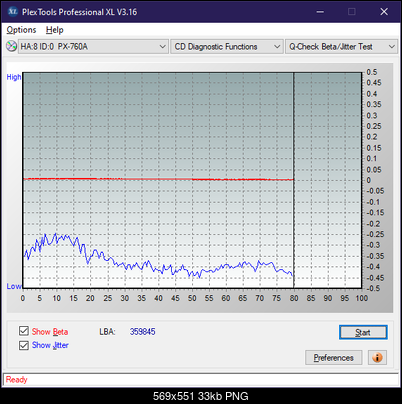Image resolution: width=402 pixels, height=404 pixels.
Task: Click the disc drive icon beside drive selector
Action: 11,46
